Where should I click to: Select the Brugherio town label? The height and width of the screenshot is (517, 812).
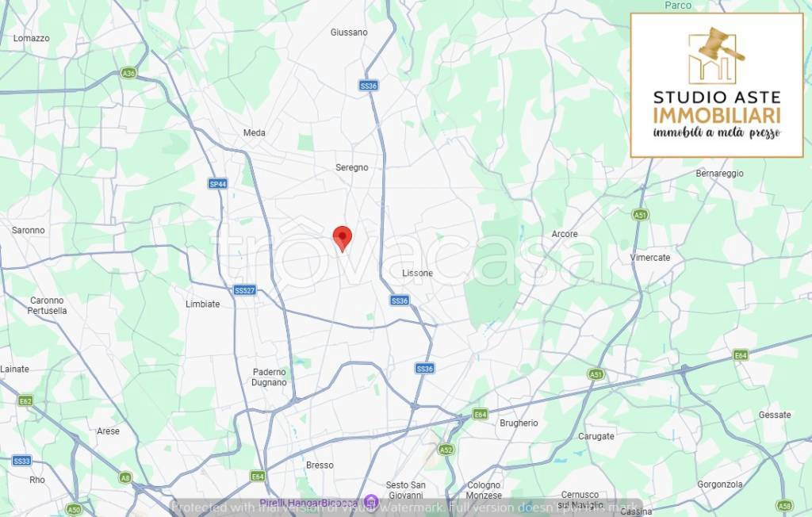(519, 423)
